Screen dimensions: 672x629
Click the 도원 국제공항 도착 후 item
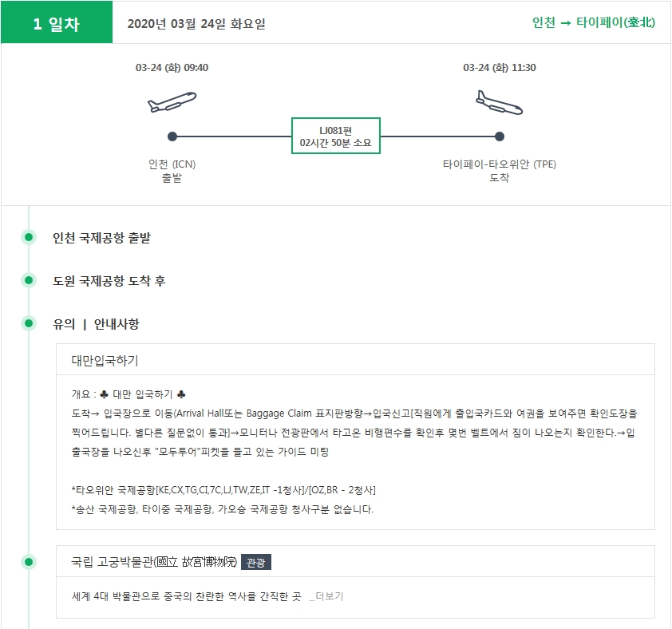tap(109, 281)
